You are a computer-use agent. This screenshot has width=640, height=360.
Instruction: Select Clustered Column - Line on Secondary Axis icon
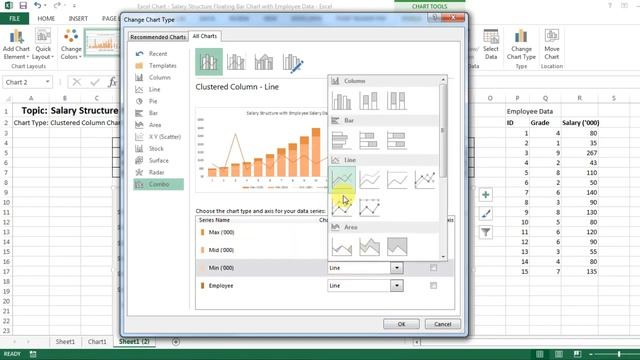[x=236, y=62]
